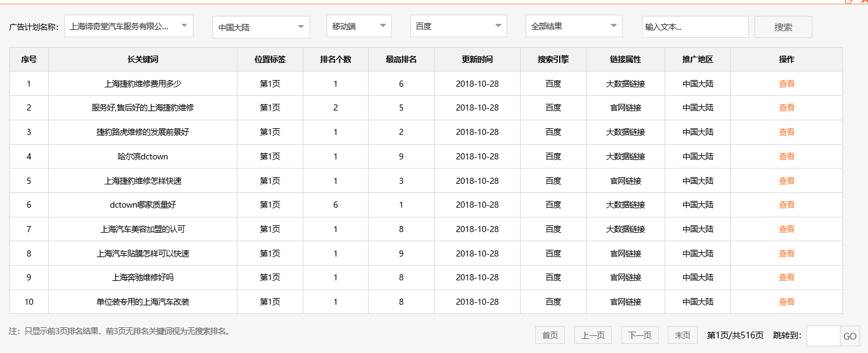Click the GO jump button
Viewport: 868px width, 353px height.
point(851,335)
